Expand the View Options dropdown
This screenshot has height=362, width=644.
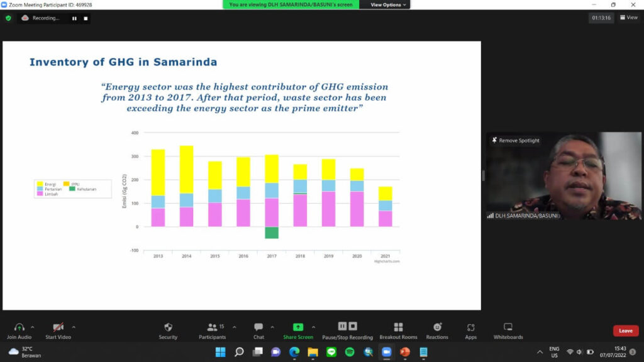[387, 5]
